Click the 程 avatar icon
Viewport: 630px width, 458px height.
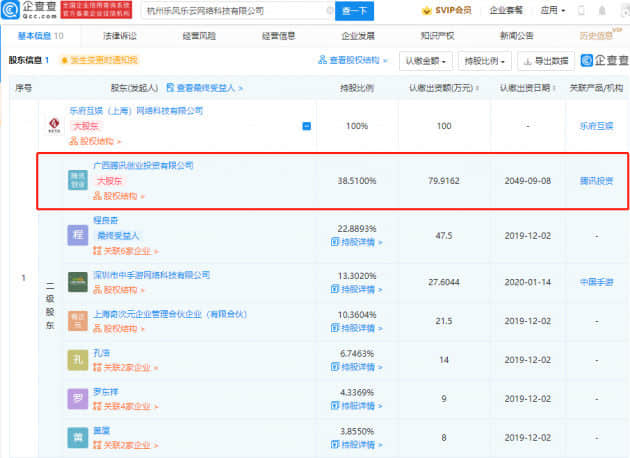click(x=78, y=235)
